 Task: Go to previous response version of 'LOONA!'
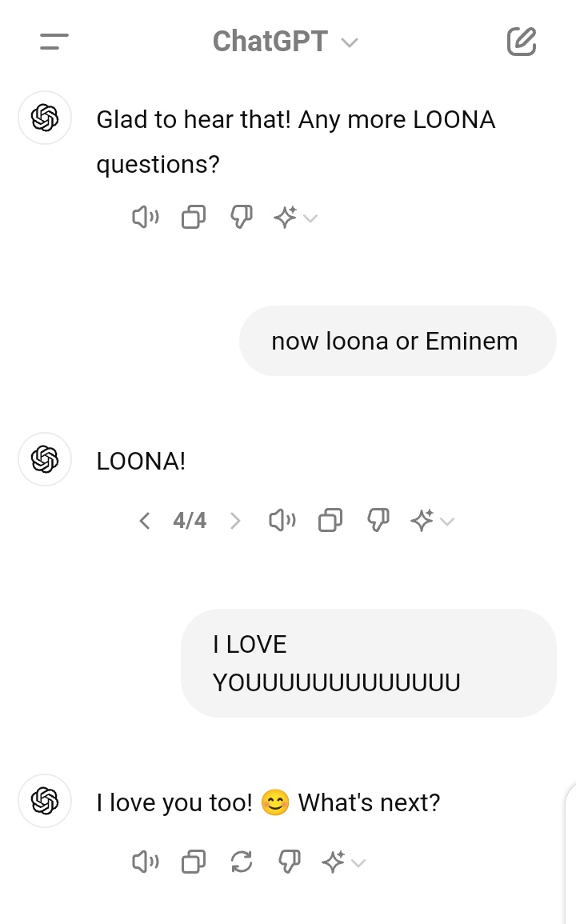pos(145,521)
